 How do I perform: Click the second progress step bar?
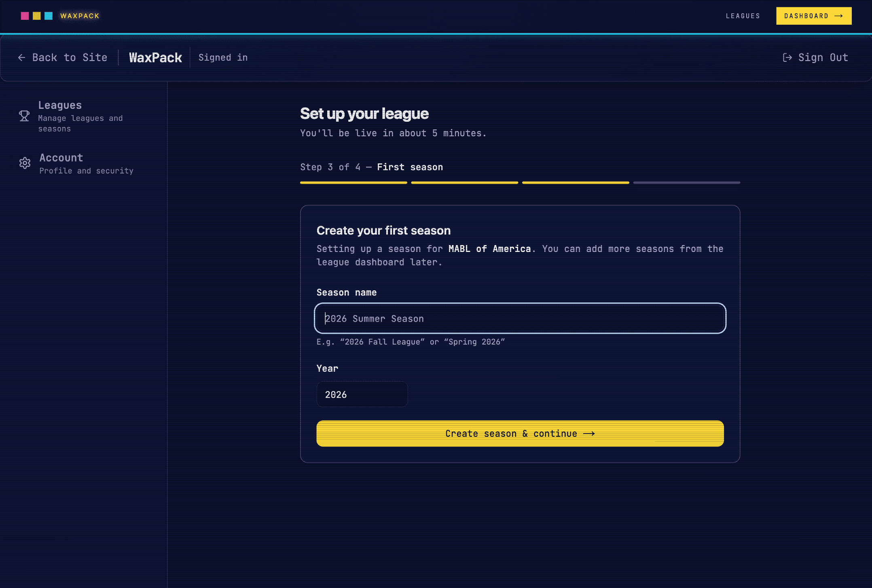tap(465, 183)
